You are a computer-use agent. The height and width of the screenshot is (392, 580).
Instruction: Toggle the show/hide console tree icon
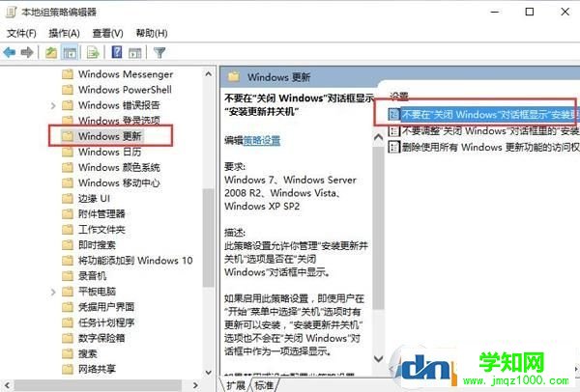70,53
